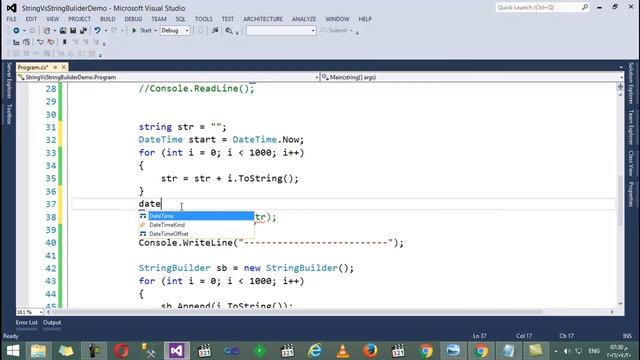
Task: Open VLC media player from taskbar
Action: [342, 351]
